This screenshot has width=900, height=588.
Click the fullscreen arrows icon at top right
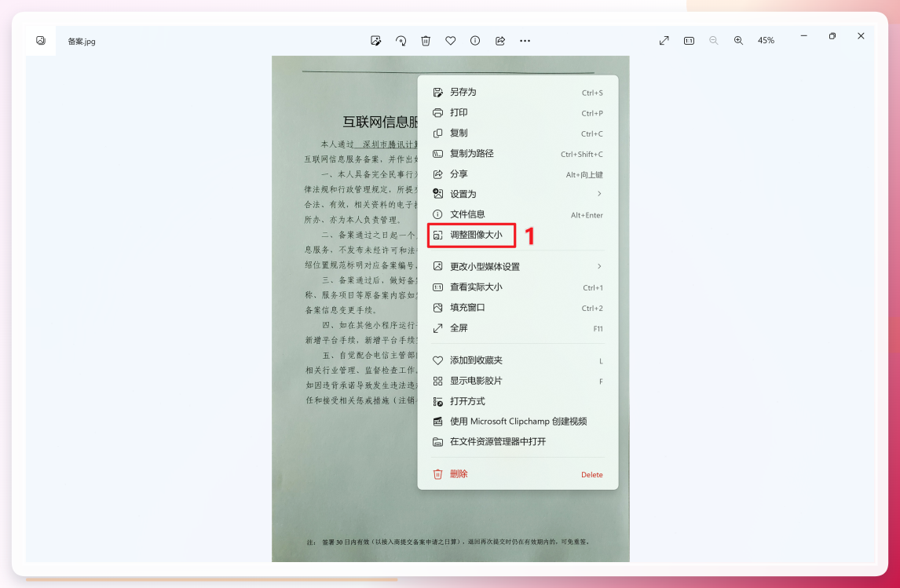pos(664,41)
